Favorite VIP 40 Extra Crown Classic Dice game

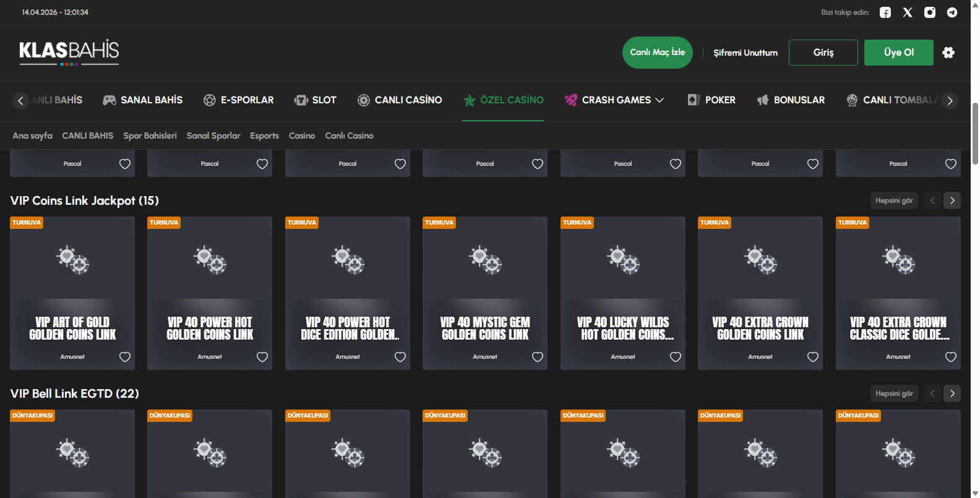951,357
